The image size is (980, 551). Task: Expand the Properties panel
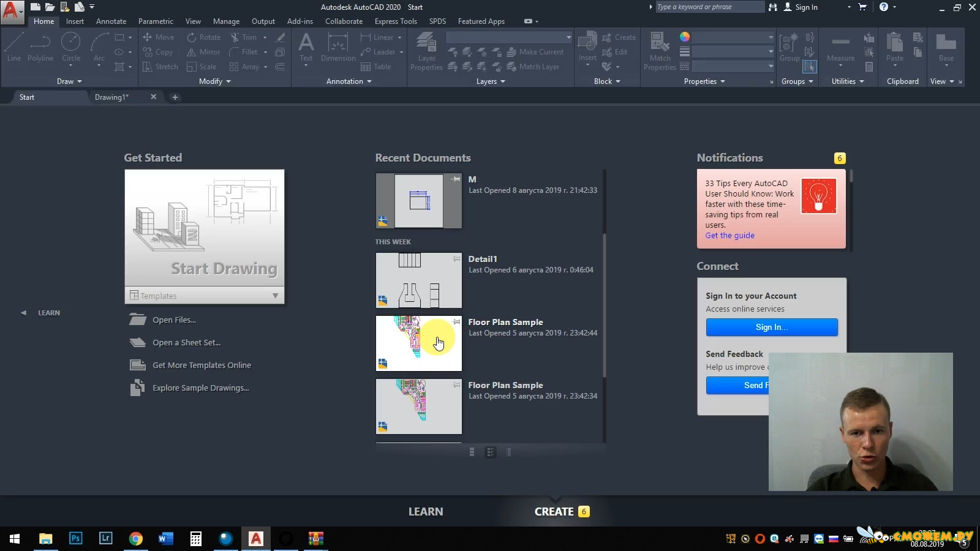coord(704,81)
